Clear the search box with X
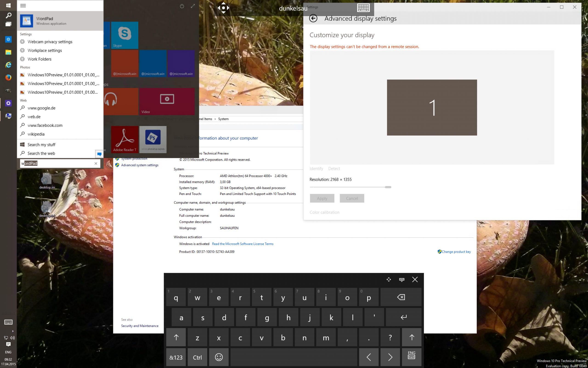 (x=96, y=164)
